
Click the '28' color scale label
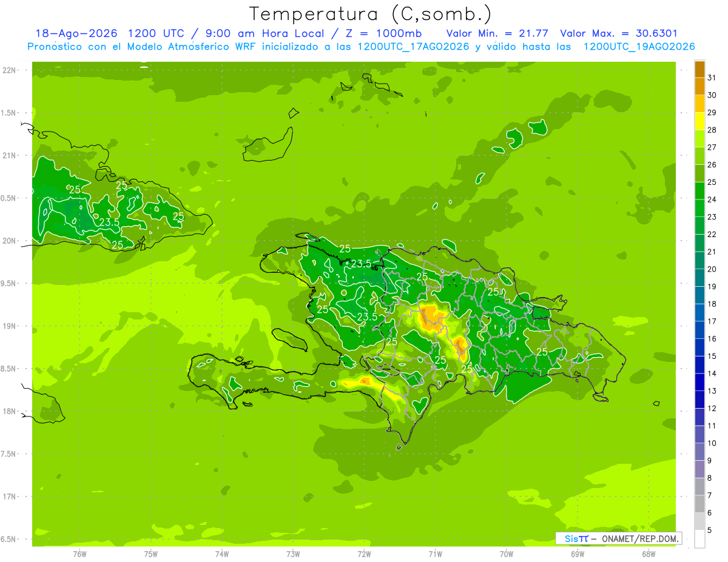tap(712, 130)
